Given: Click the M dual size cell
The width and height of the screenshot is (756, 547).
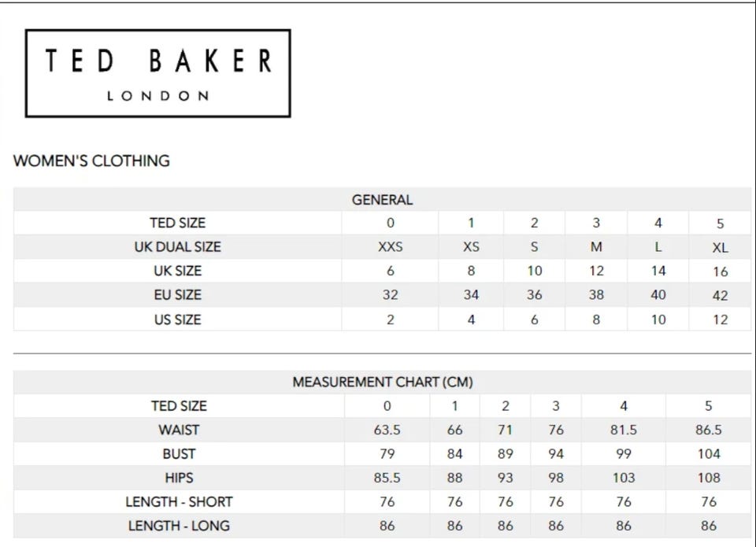Looking at the screenshot, I should coord(596,247).
